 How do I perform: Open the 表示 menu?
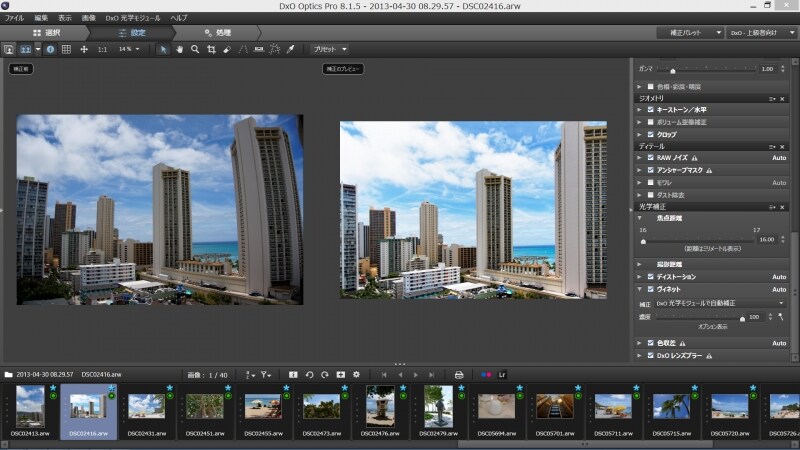point(65,18)
